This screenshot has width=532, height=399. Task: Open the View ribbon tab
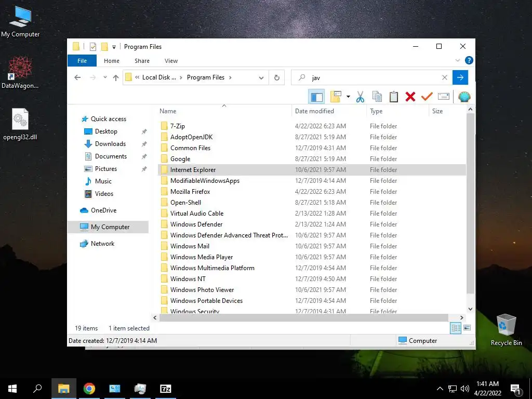[x=171, y=61]
